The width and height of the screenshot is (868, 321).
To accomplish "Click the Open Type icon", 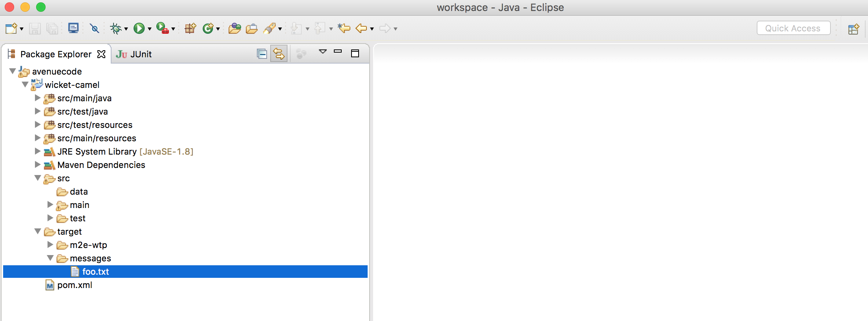I will (234, 28).
